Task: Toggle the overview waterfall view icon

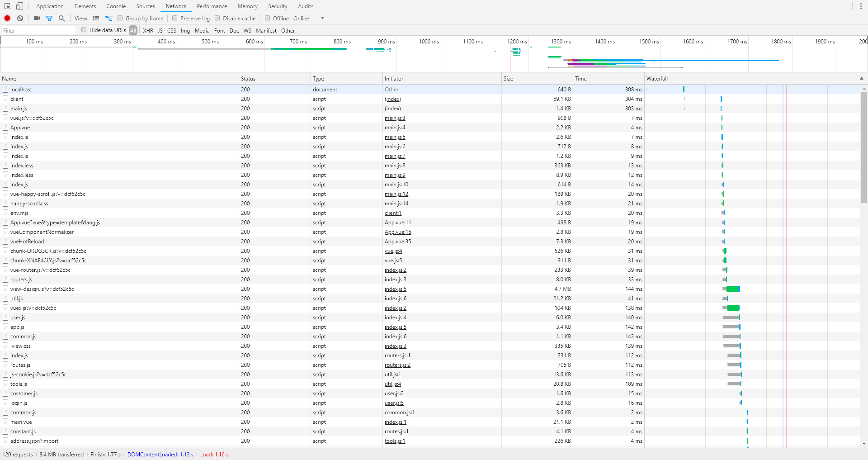Action: coord(108,18)
